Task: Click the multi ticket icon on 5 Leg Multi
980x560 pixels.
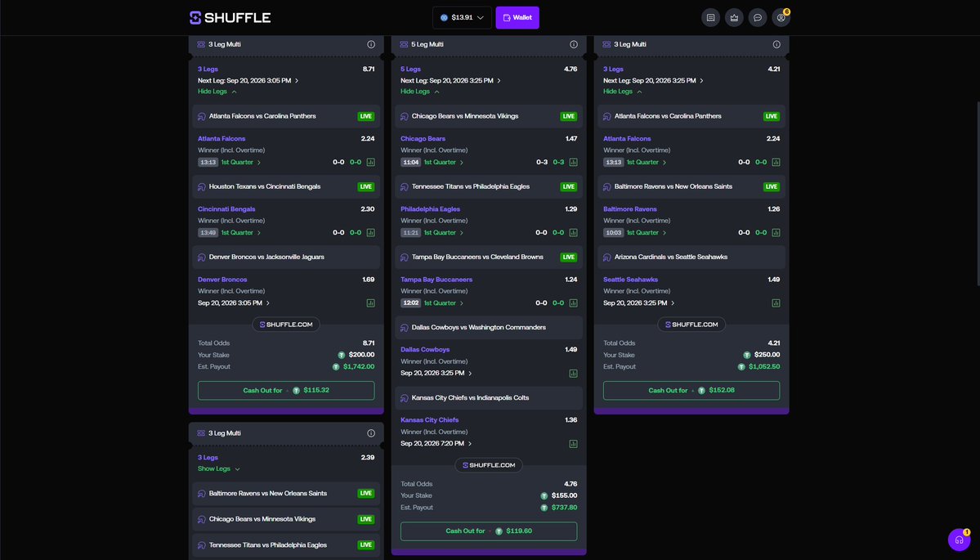Action: 404,44
